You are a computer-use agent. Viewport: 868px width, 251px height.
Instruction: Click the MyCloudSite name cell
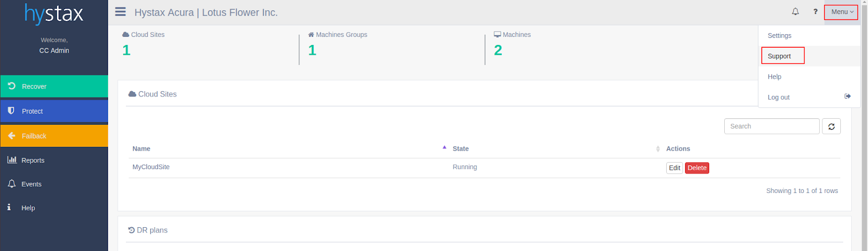(x=151, y=167)
